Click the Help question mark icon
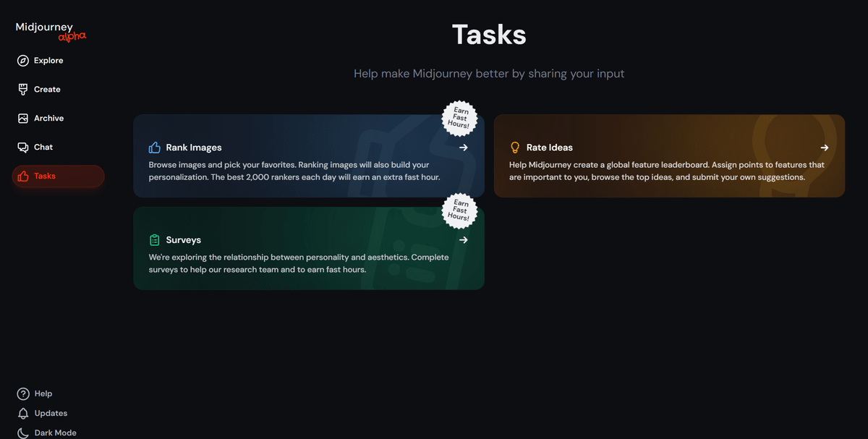This screenshot has width=868, height=439. coord(23,394)
